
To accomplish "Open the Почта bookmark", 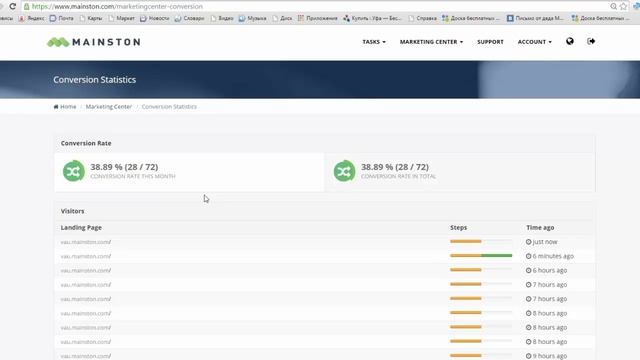I will [62, 18].
